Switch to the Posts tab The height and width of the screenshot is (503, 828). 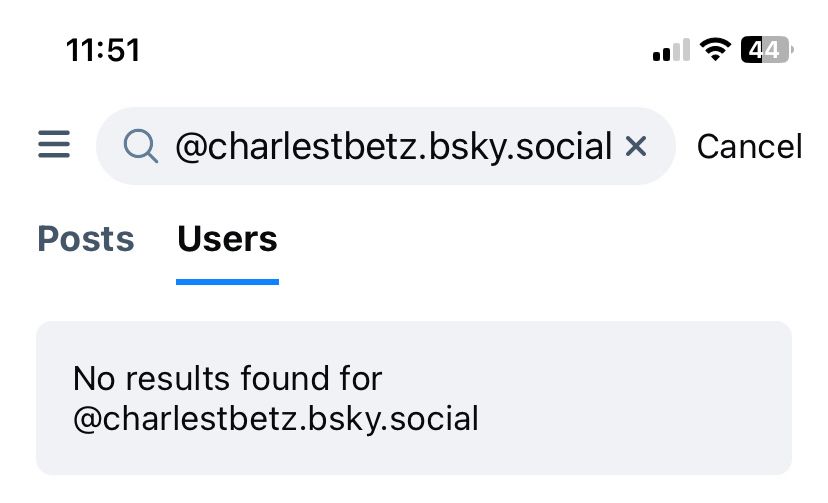pyautogui.click(x=86, y=240)
